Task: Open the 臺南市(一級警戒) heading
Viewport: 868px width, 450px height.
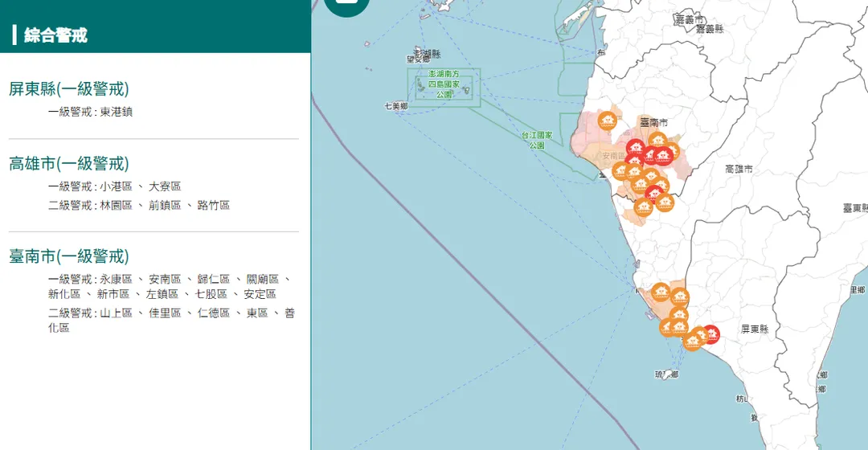Action: 68,256
